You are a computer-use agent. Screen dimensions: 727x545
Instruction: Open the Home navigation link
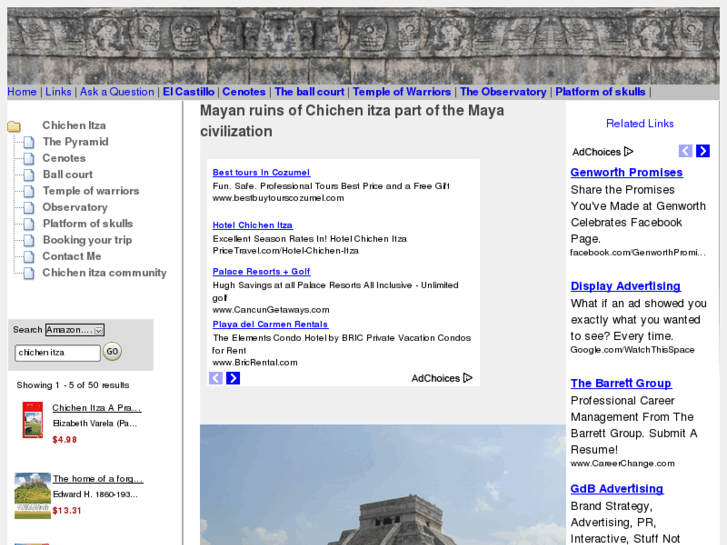(x=22, y=92)
